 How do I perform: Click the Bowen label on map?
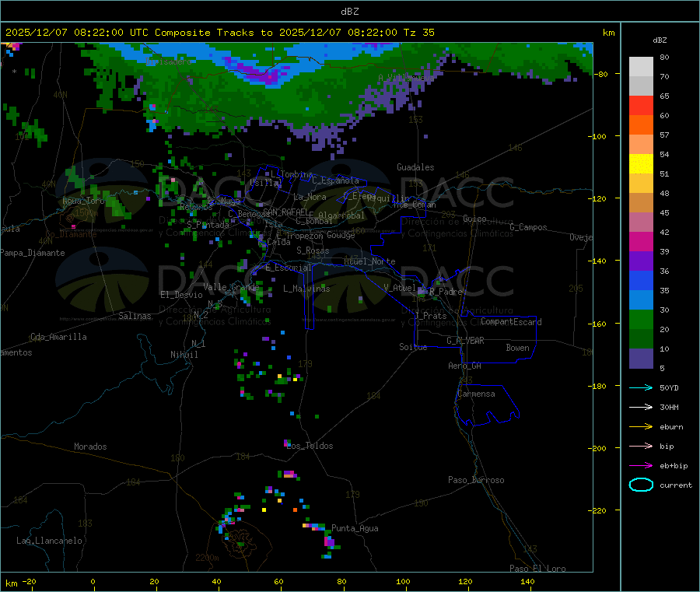pyautogui.click(x=517, y=348)
